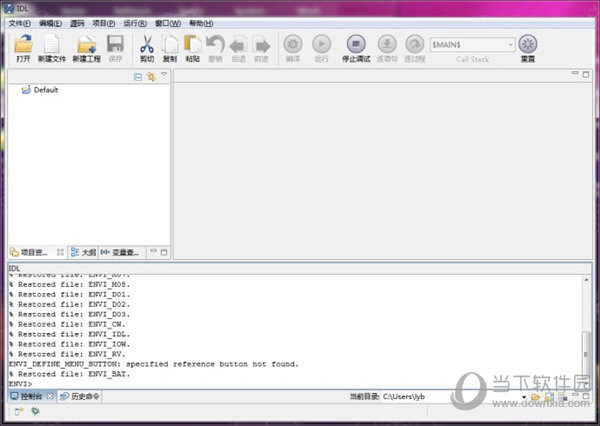The image size is (600, 426).
Task: Click the 后退 (Back) arrow icon
Action: 238,45
